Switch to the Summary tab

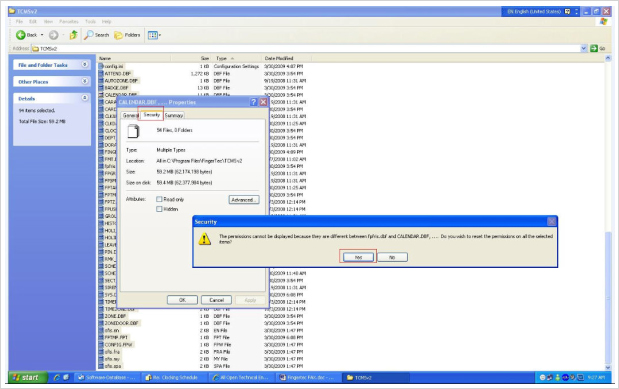(x=174, y=115)
